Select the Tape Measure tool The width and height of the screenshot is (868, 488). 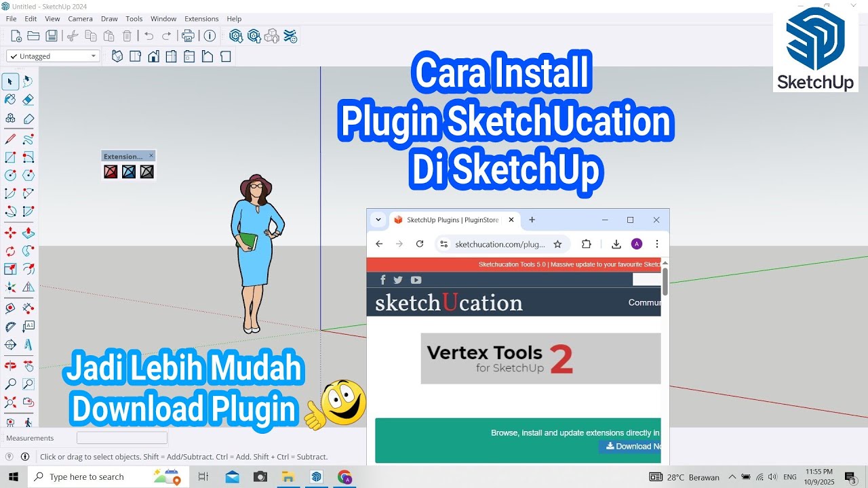click(x=10, y=308)
